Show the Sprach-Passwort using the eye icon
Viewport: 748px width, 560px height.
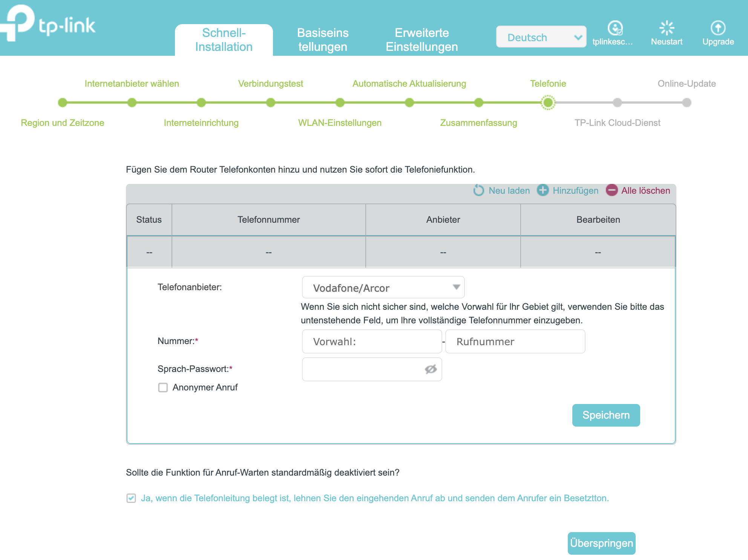(431, 369)
